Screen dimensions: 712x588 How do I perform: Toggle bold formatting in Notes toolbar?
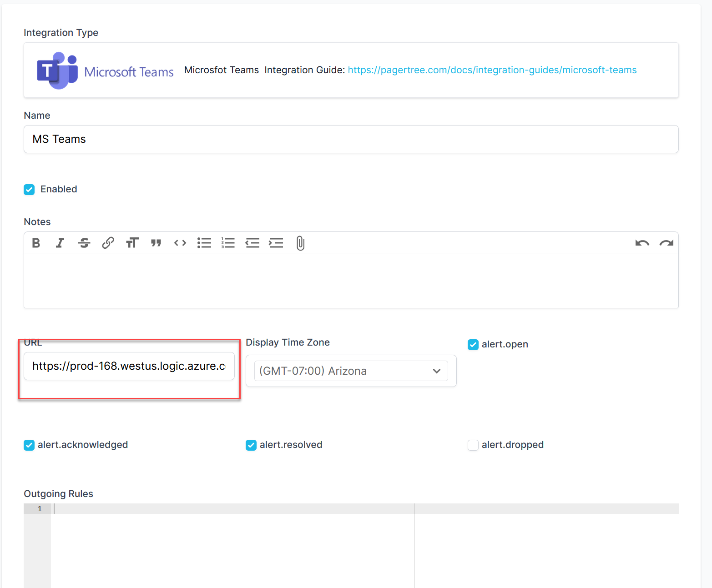[36, 243]
